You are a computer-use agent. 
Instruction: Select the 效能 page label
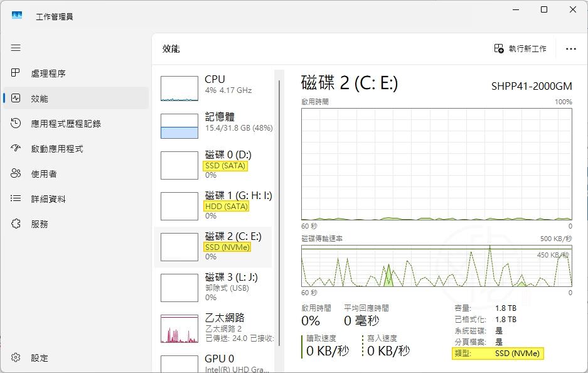(x=40, y=99)
